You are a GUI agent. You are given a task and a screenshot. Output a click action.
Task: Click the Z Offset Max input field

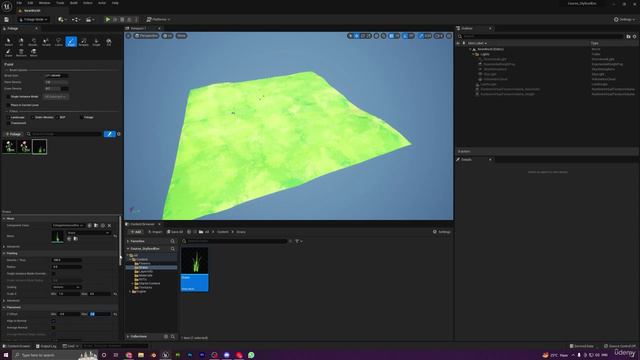pyautogui.click(x=100, y=314)
